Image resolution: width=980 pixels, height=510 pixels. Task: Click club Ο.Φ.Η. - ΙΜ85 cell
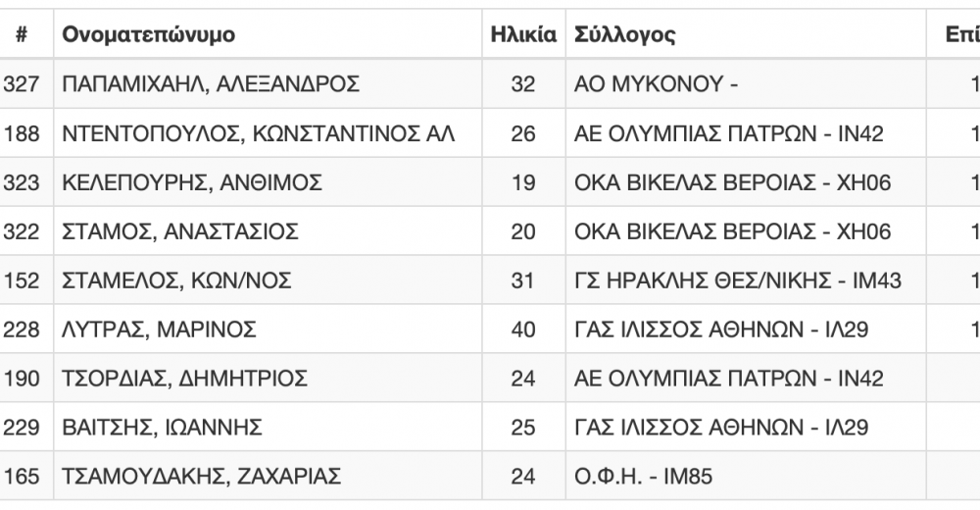[x=643, y=477]
